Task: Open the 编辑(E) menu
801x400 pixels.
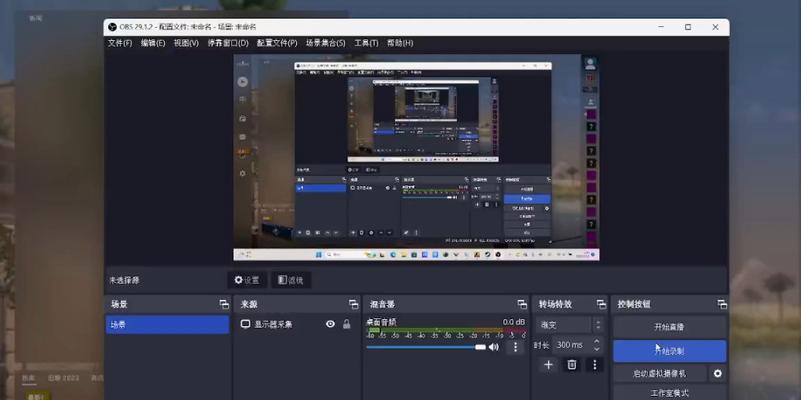Action: pyautogui.click(x=153, y=43)
